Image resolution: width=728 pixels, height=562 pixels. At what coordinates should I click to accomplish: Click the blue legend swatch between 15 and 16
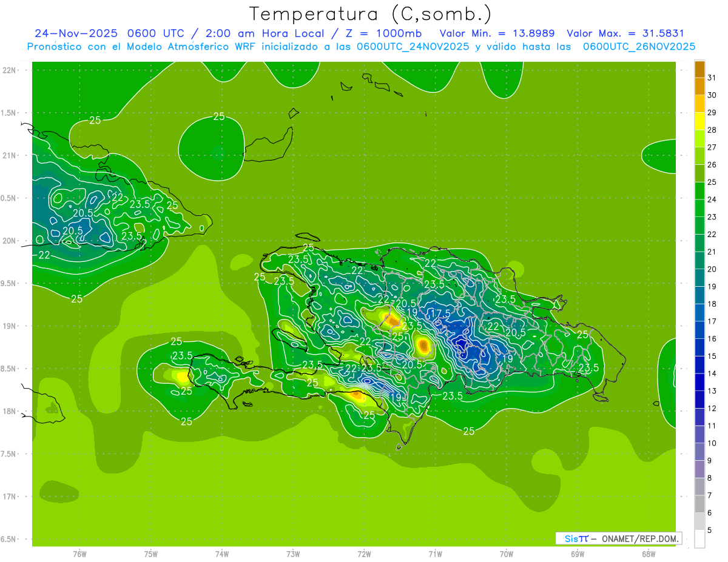[x=699, y=348]
